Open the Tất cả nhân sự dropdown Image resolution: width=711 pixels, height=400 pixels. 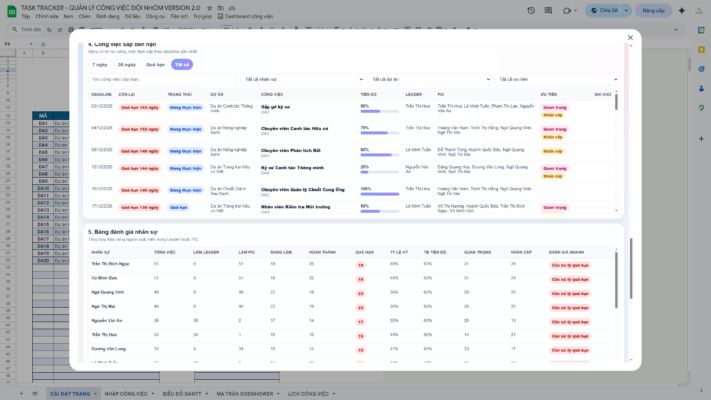[x=302, y=79]
